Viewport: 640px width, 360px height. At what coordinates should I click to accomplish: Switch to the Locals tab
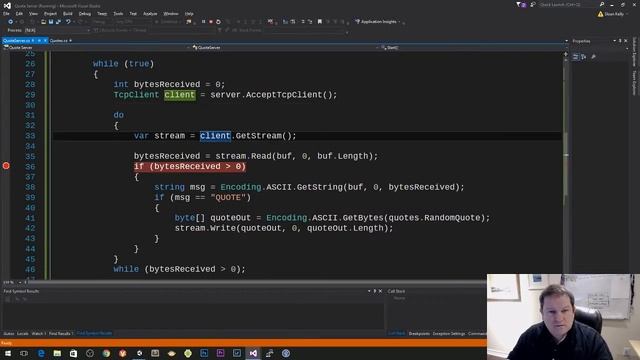coord(23,333)
